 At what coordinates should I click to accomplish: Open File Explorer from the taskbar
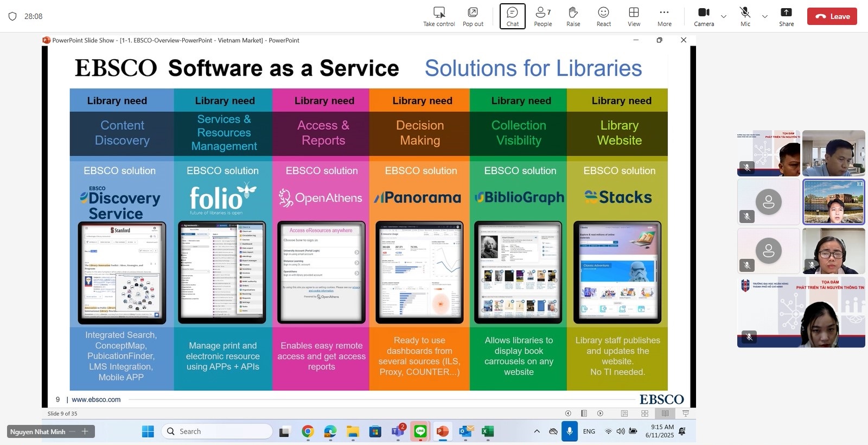click(353, 431)
